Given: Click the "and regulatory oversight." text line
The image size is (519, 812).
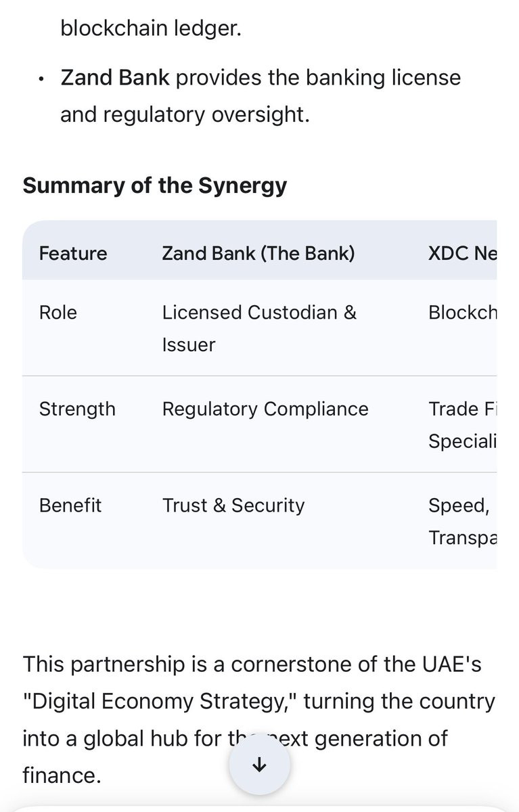Looking at the screenshot, I should point(185,114).
